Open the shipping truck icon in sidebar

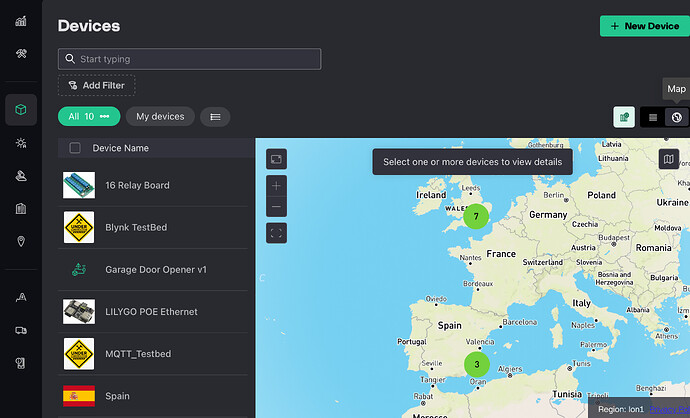click(21, 330)
